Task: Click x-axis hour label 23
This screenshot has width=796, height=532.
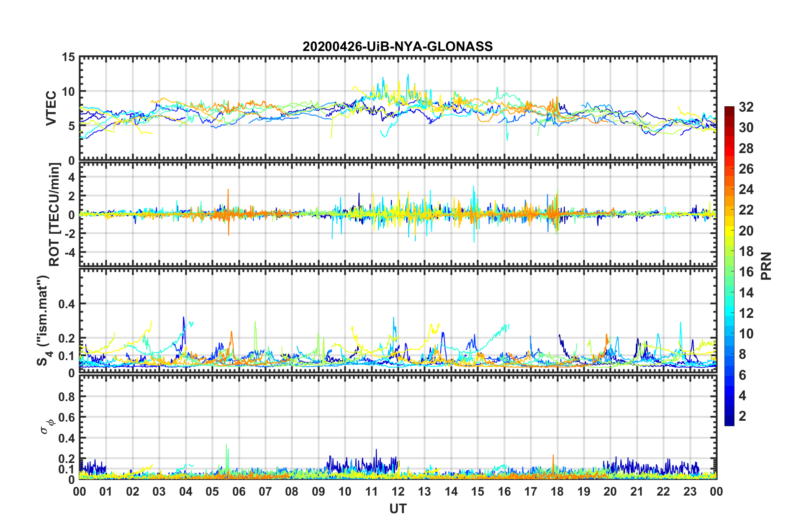Action: coord(690,491)
